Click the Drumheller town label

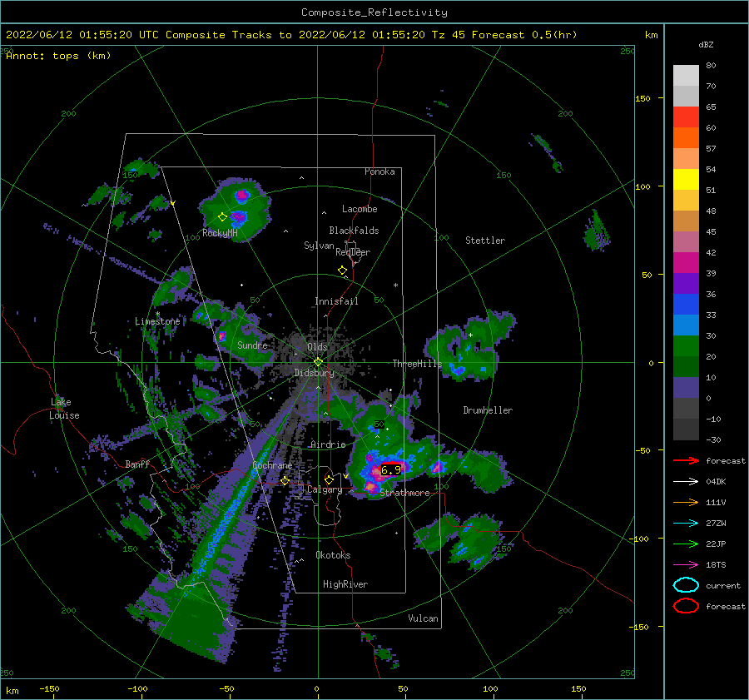click(488, 410)
